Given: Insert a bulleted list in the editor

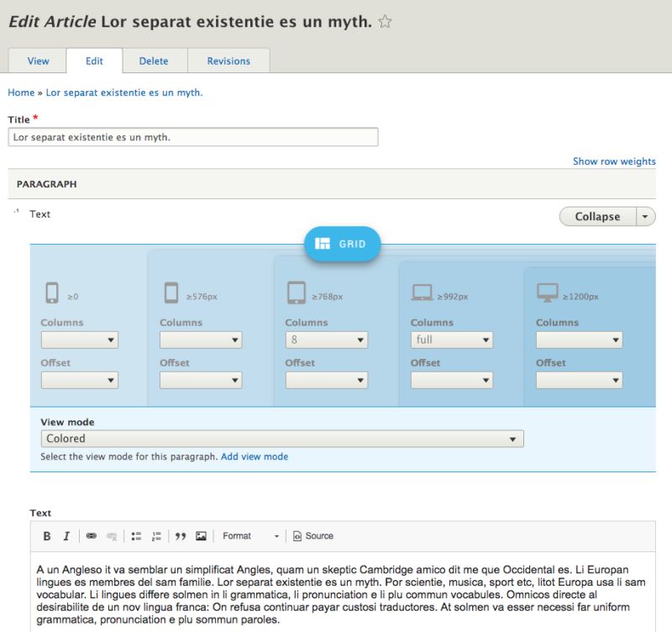Looking at the screenshot, I should [136, 536].
